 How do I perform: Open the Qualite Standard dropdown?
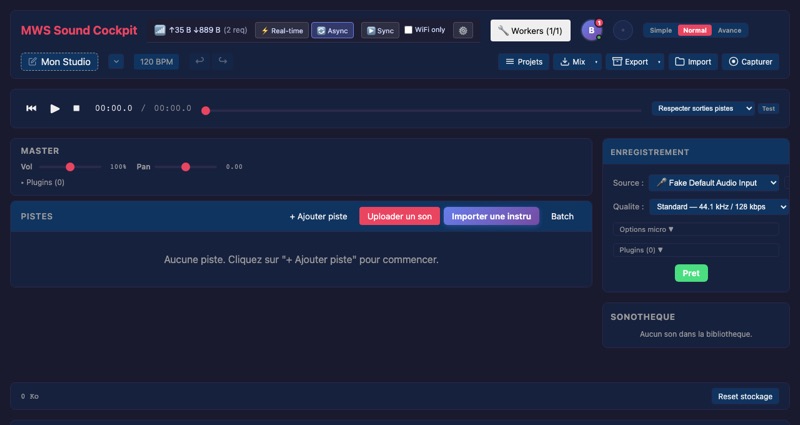click(719, 207)
